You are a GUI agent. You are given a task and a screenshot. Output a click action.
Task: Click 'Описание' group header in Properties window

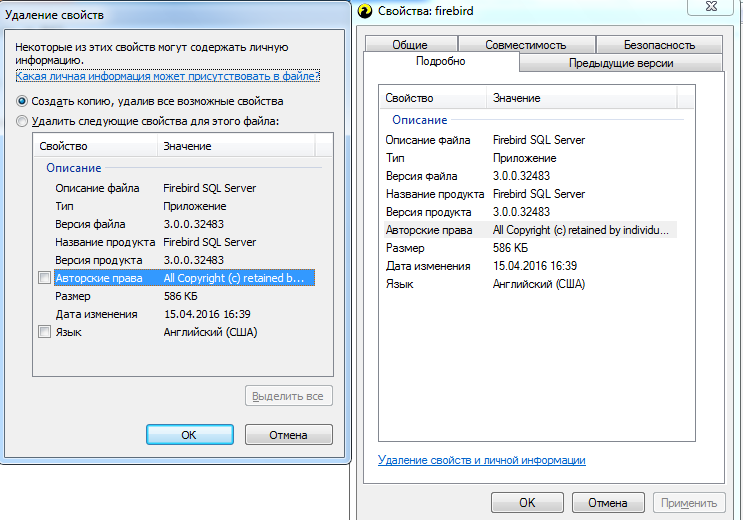click(x=420, y=120)
